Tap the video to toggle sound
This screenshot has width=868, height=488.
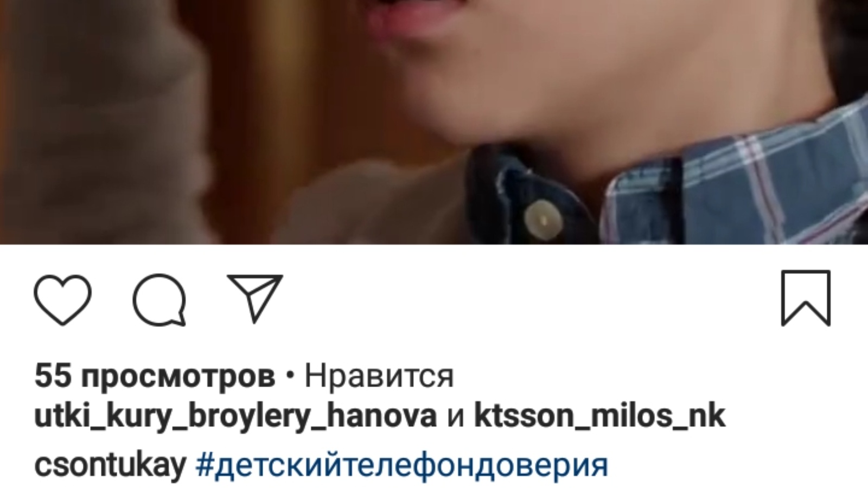434,122
